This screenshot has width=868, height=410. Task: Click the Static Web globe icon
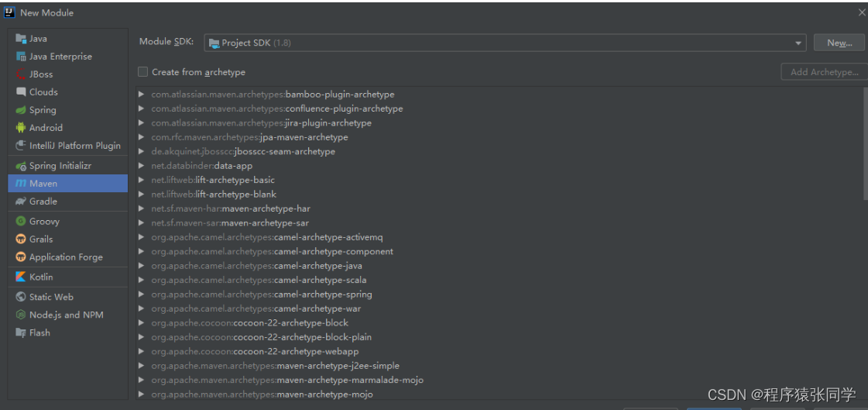tap(21, 297)
